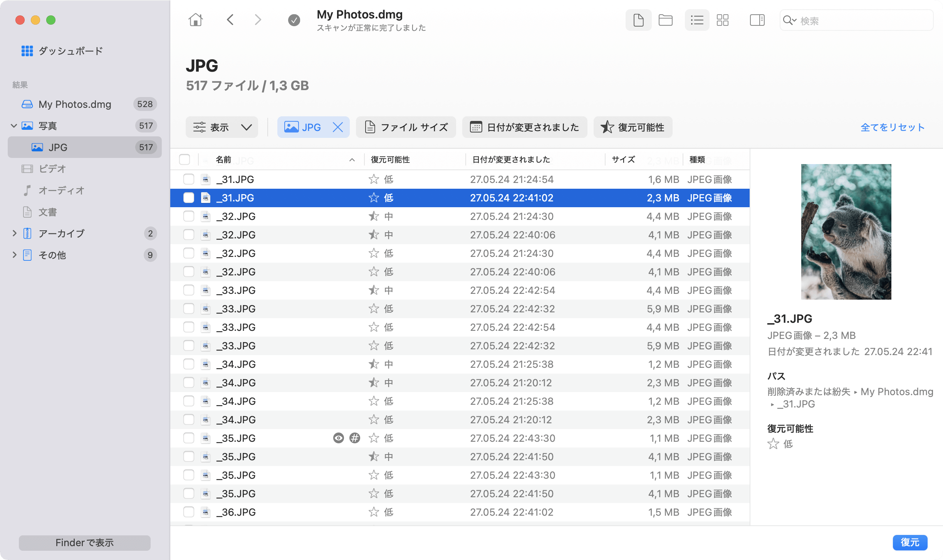Check the _36.JPG row checkbox
This screenshot has height=560, width=943.
pos(188,512)
